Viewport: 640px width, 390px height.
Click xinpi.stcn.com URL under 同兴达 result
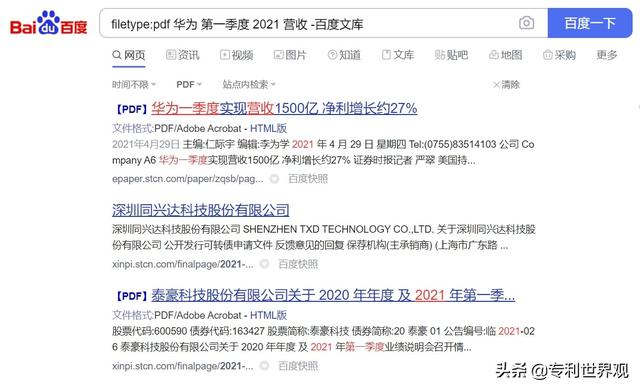(182, 264)
